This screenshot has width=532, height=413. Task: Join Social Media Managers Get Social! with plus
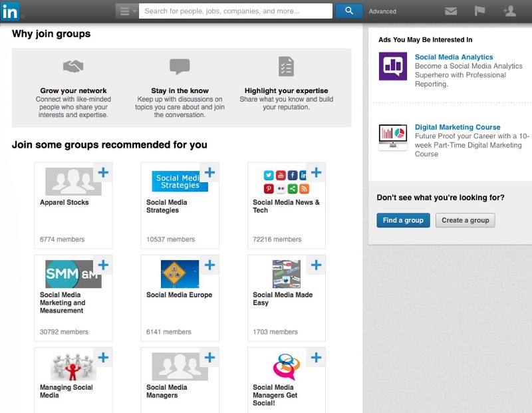pos(317,357)
